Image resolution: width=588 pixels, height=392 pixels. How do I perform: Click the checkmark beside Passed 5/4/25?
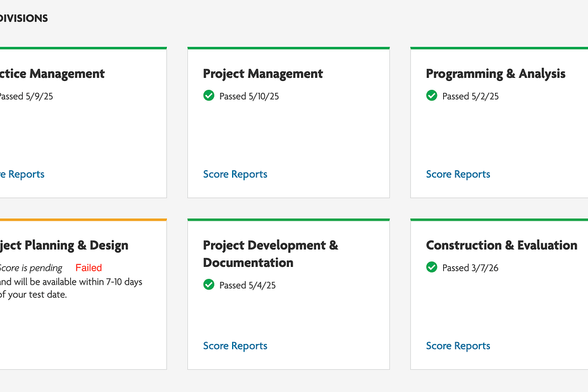[x=209, y=285]
